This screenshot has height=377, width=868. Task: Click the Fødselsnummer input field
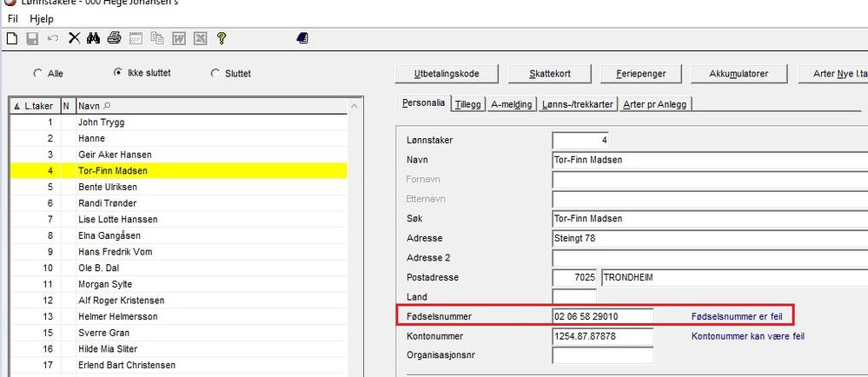[x=603, y=317]
